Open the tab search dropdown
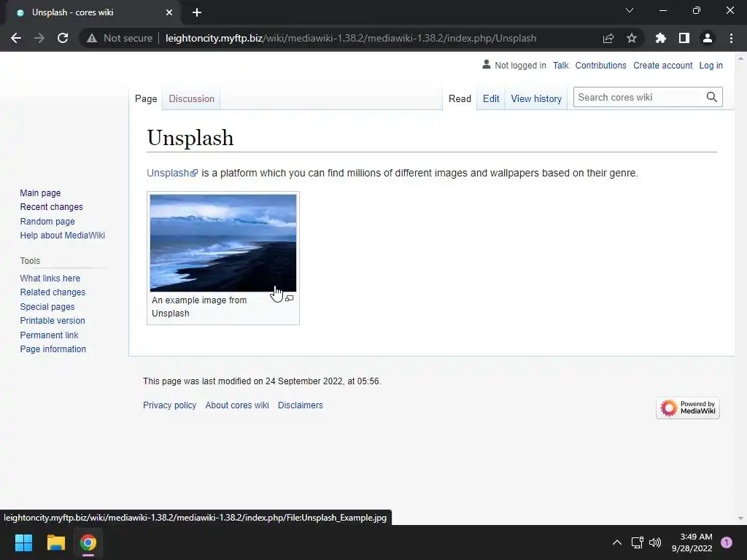This screenshot has width=747, height=560. click(630, 10)
